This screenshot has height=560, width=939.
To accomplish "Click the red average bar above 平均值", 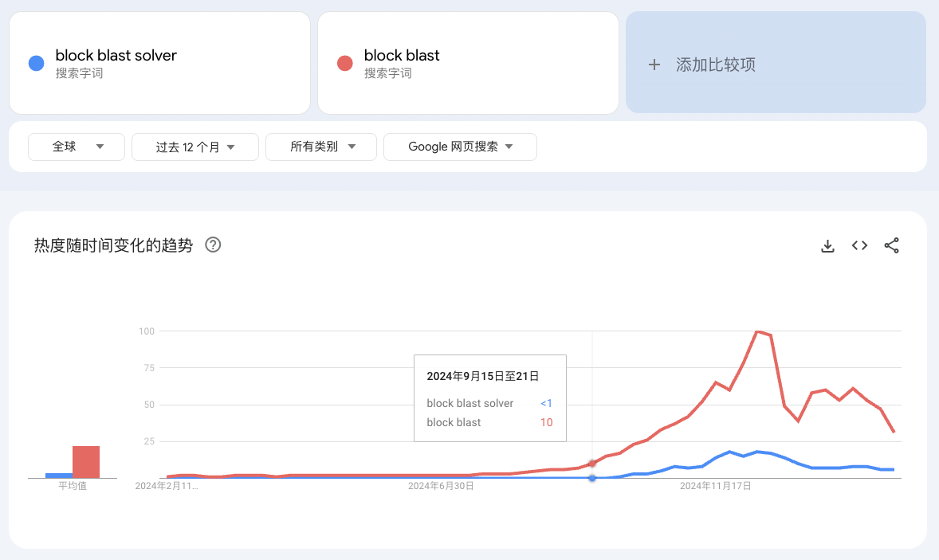I will coord(86,462).
